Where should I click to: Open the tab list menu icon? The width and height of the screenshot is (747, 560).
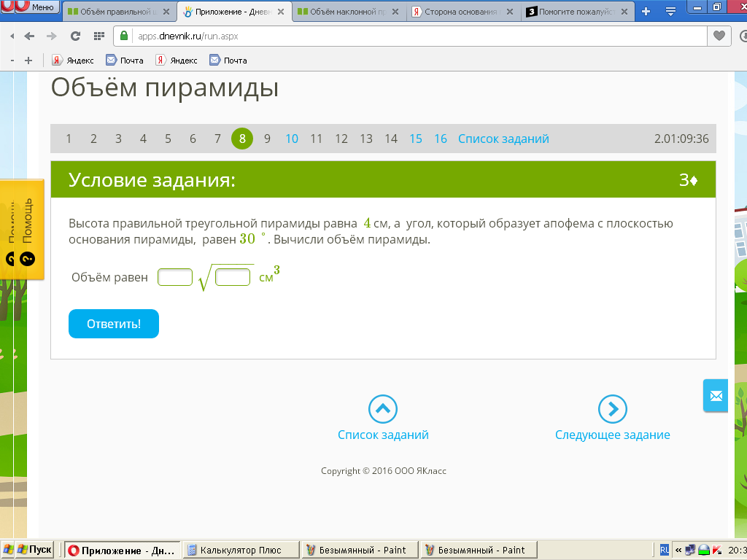tap(670, 12)
